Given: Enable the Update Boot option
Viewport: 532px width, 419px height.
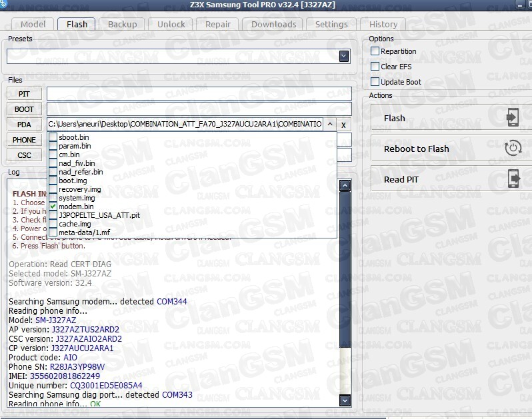Looking at the screenshot, I should pyautogui.click(x=375, y=82).
